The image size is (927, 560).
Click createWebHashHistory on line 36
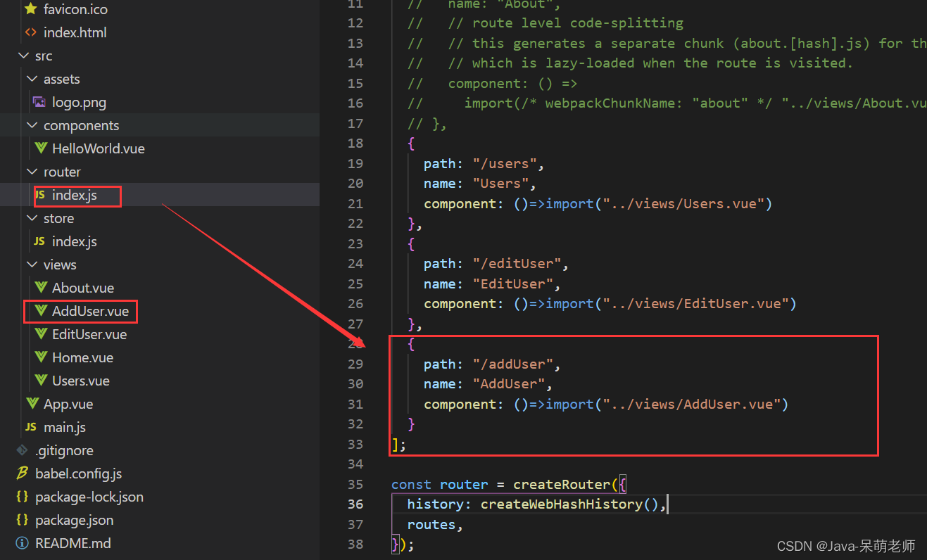562,504
